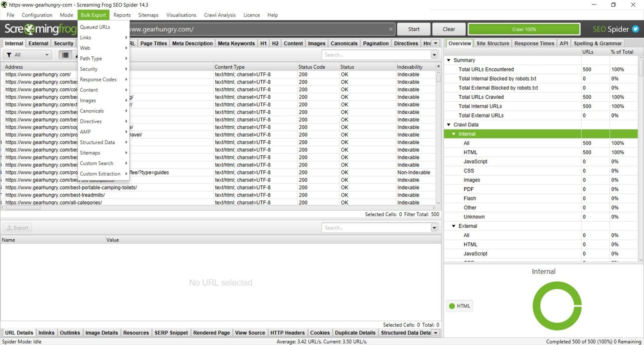Screen dimensions: 644x345
Task: Select the best-treadmills URL row
Action: [x=217, y=195]
